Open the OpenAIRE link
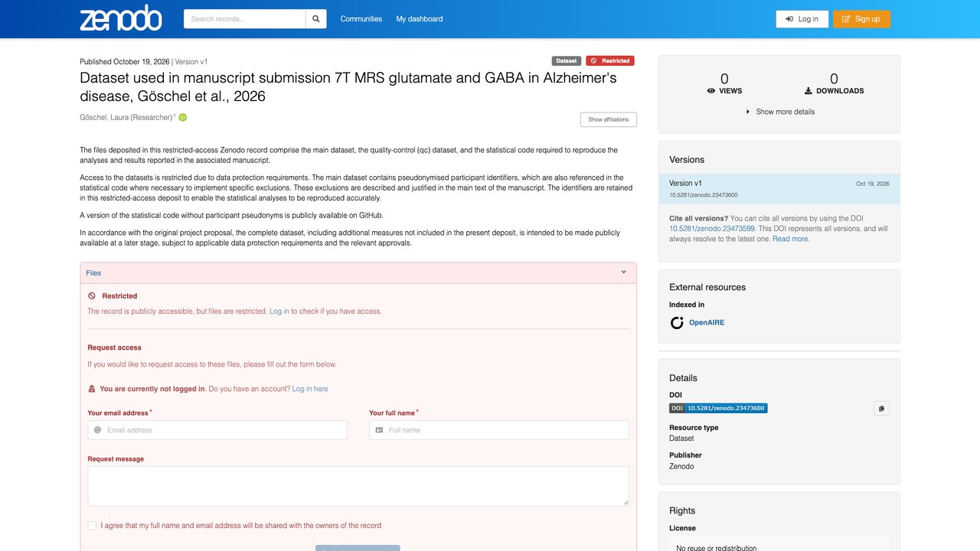Screen dimensions: 980x551 [707, 323]
